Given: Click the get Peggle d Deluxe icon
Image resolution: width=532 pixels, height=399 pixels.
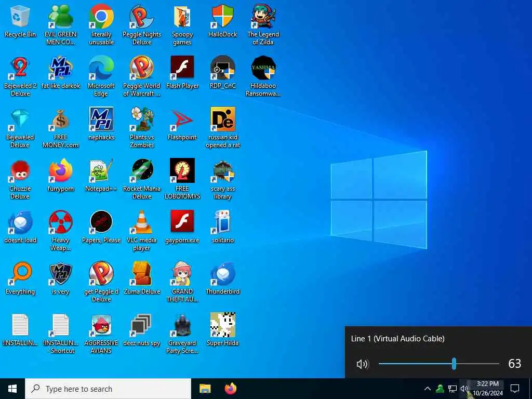Looking at the screenshot, I should pos(101,273).
